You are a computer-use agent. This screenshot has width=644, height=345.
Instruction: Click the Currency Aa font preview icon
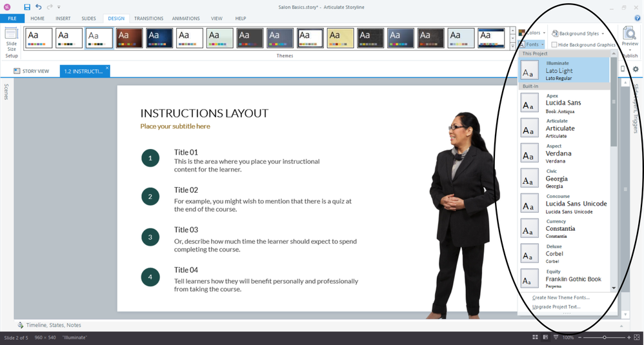click(529, 228)
